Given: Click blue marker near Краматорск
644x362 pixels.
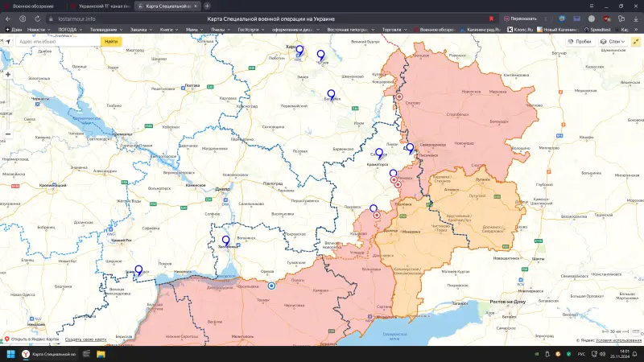Looking at the screenshot, I should [x=379, y=152].
